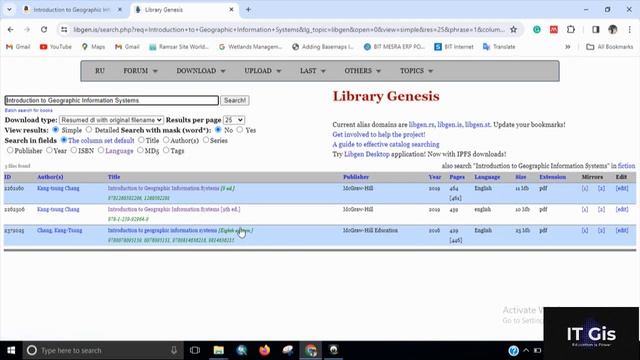Open the fiction search link
640x360 pixels.
pos(626,166)
